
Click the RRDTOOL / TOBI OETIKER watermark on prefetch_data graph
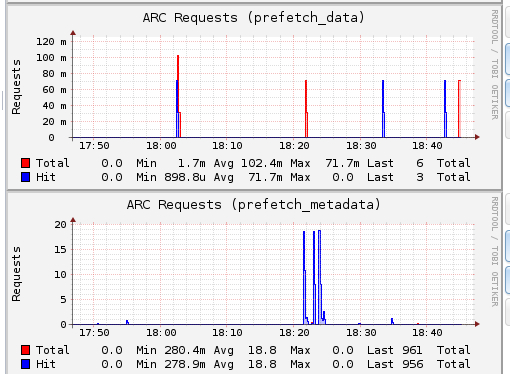(495, 65)
